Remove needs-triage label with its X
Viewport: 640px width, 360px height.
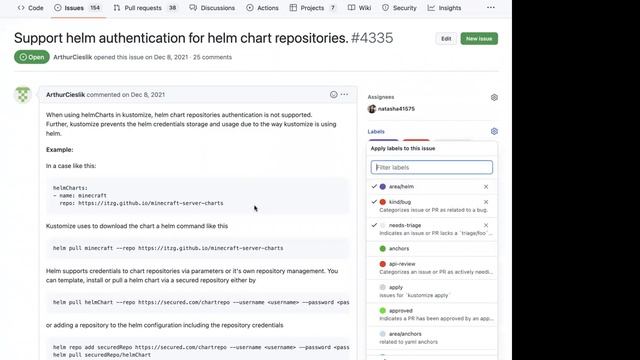point(486,225)
